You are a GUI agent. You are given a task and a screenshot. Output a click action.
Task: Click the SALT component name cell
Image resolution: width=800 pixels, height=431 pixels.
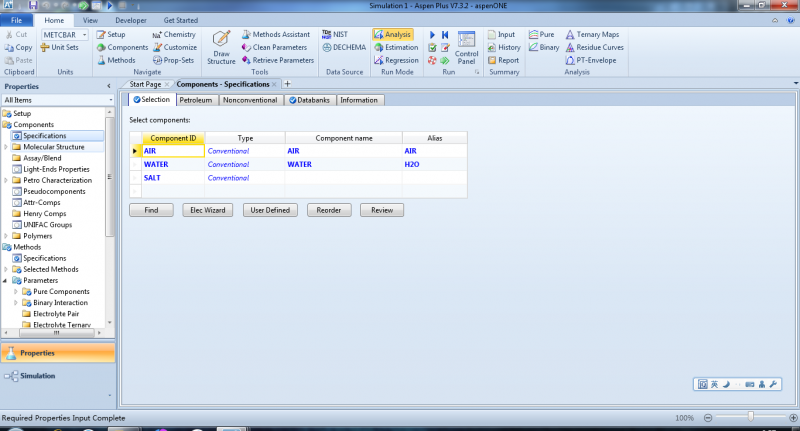coord(344,178)
